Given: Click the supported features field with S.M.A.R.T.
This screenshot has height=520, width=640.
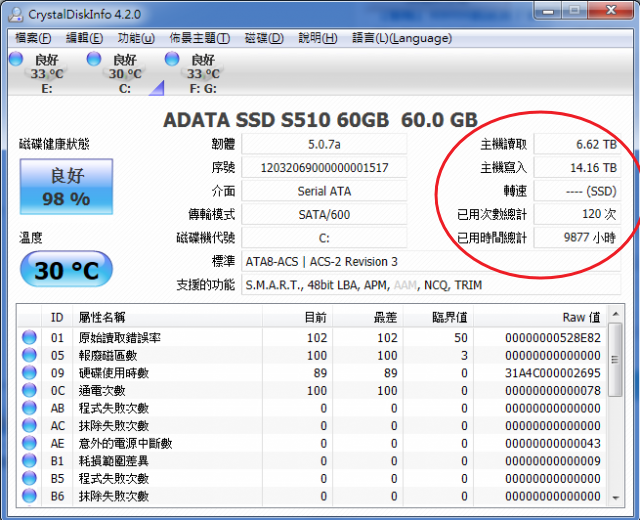Looking at the screenshot, I should tap(431, 284).
